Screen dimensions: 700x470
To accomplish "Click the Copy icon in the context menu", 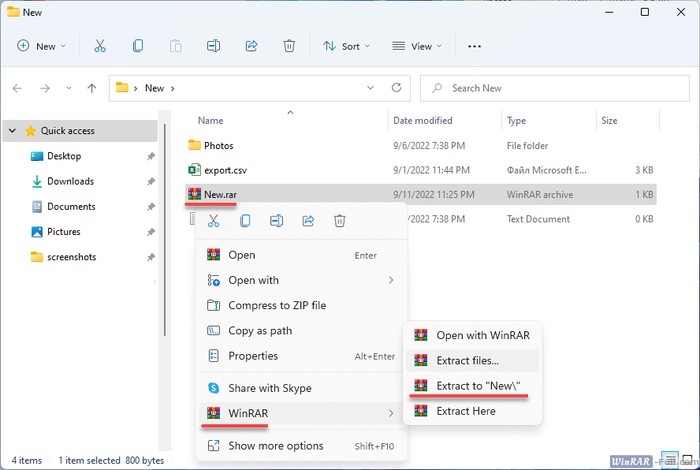I will [245, 221].
